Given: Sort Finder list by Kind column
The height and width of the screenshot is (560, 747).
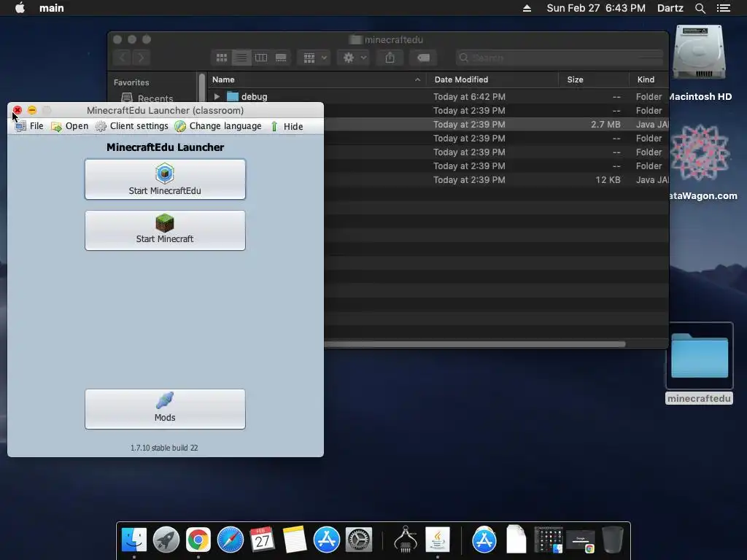Looking at the screenshot, I should [x=649, y=79].
